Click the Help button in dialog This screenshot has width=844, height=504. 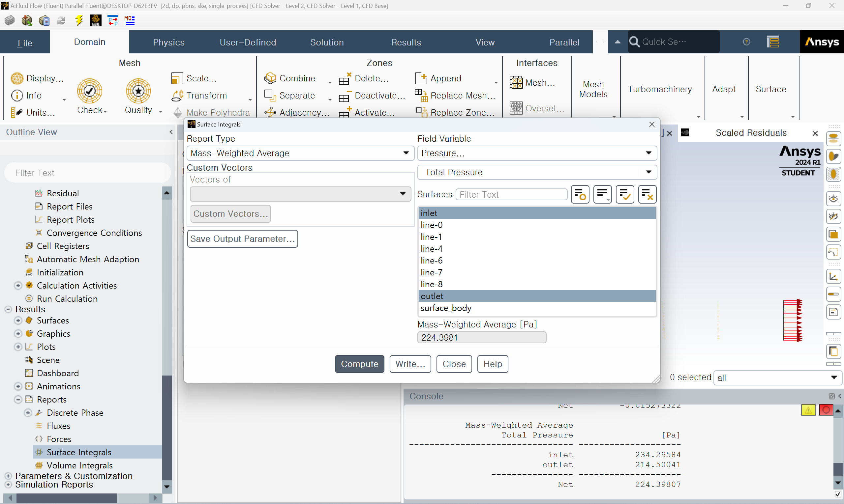click(493, 364)
